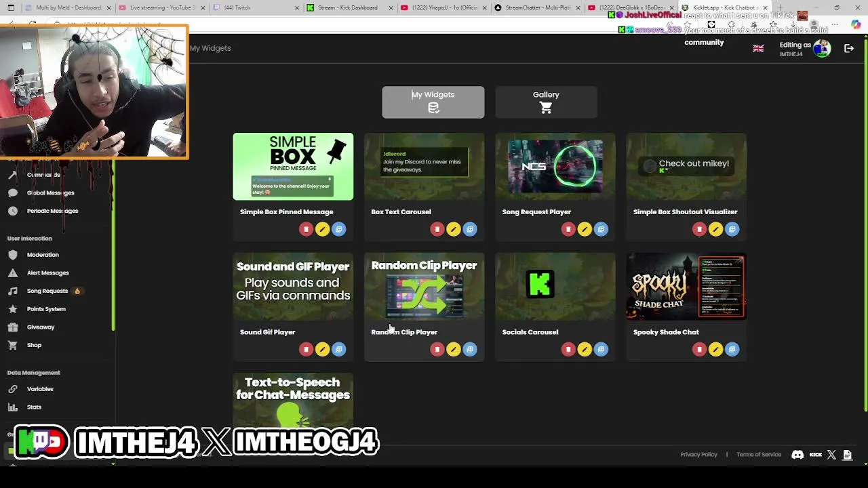This screenshot has height=488, width=868.
Task: Delete the Box Text Carousel widget
Action: pyautogui.click(x=437, y=229)
